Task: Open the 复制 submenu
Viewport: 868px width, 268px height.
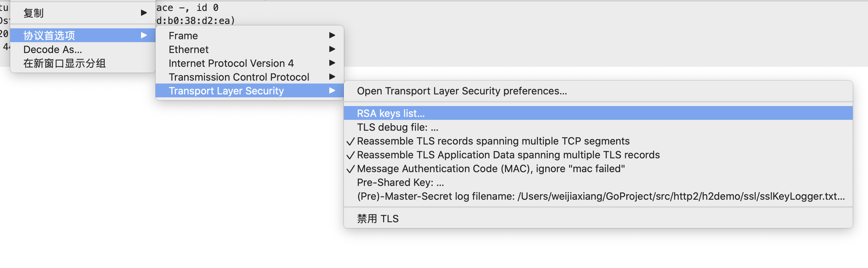Action: (34, 13)
